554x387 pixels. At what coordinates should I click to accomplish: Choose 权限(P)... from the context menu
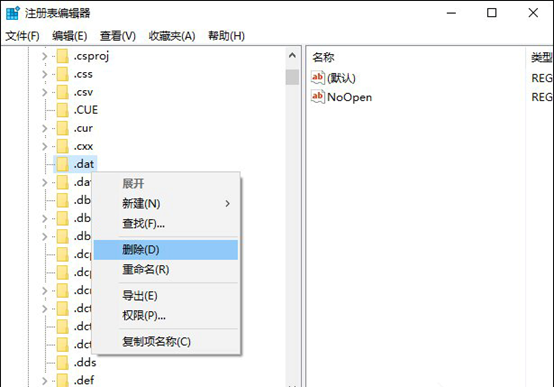[166, 315]
